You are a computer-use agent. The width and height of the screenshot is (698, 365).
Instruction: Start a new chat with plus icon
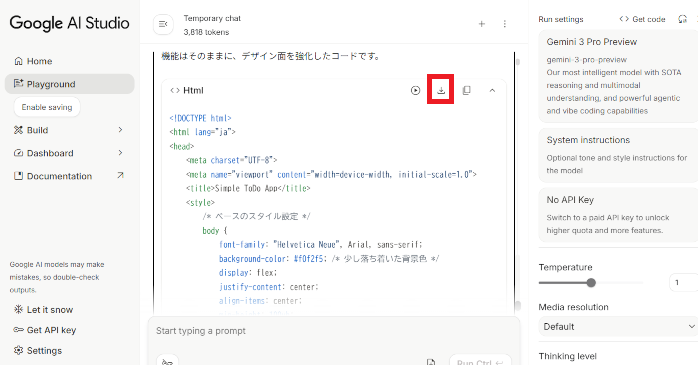482,24
